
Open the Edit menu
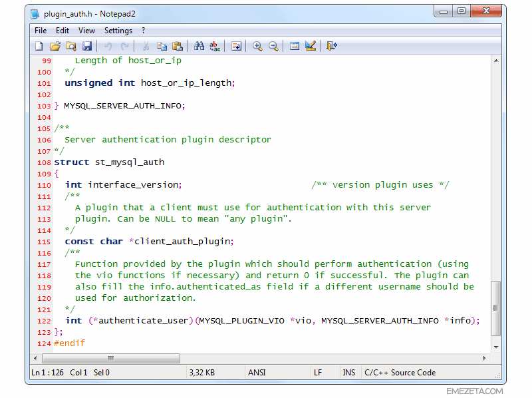(x=63, y=31)
